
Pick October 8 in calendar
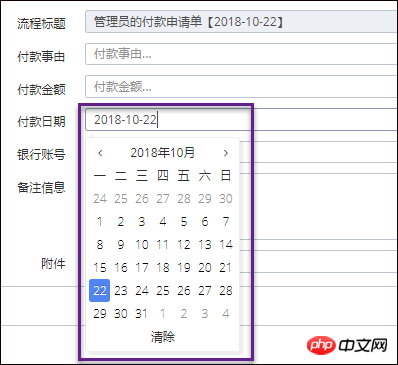point(100,245)
